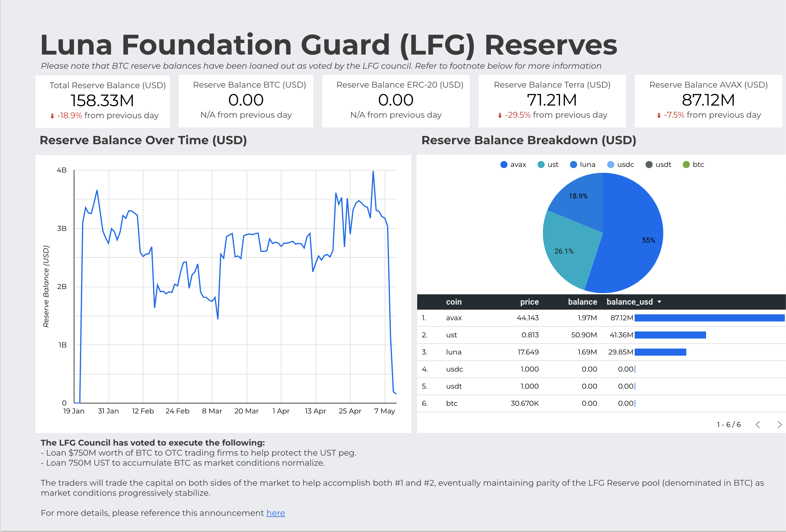Click the -18.9% down arrow indicator
This screenshot has width=786, height=532.
point(52,116)
